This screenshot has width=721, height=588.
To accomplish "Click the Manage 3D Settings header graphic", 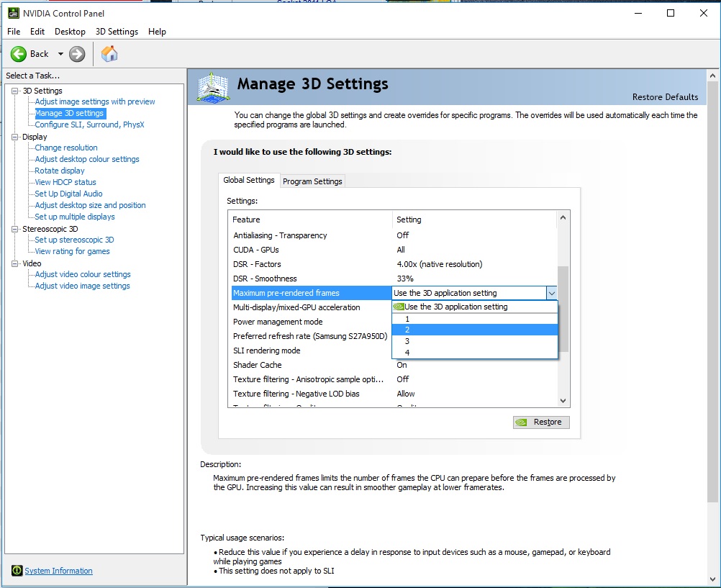I will coord(213,87).
